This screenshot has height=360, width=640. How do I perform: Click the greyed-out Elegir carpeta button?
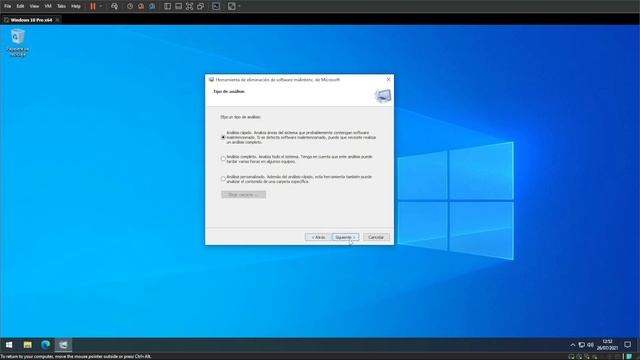[x=243, y=195]
